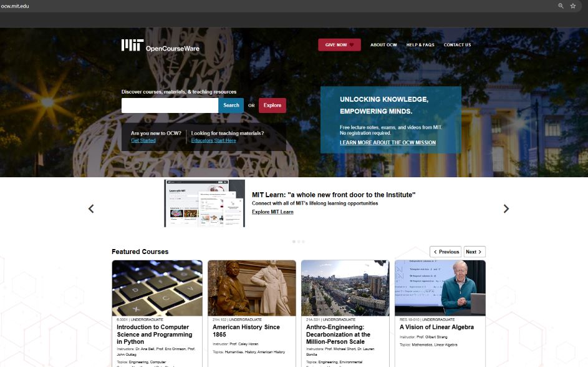
Task: Follow the Explore MIT Learn link
Action: (272, 212)
